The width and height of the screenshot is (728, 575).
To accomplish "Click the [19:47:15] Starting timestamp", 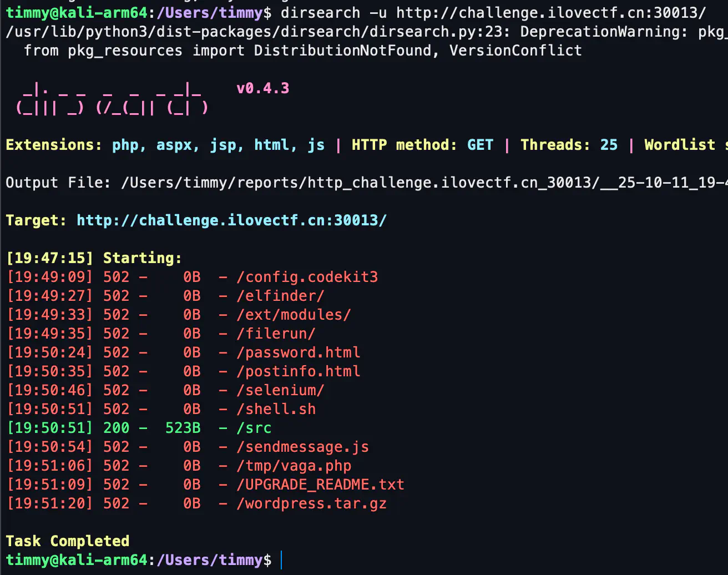I will [49, 258].
